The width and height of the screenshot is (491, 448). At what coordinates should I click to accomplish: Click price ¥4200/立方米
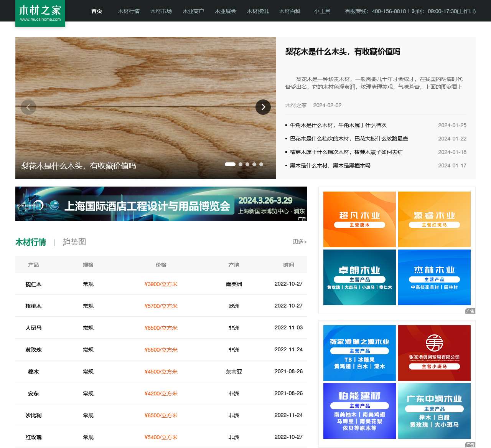[x=161, y=393]
